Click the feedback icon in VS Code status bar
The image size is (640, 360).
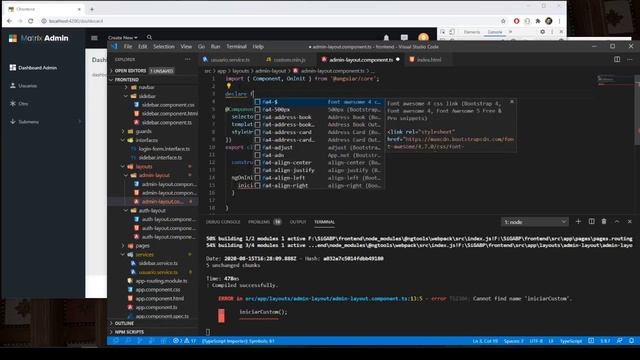(620, 340)
